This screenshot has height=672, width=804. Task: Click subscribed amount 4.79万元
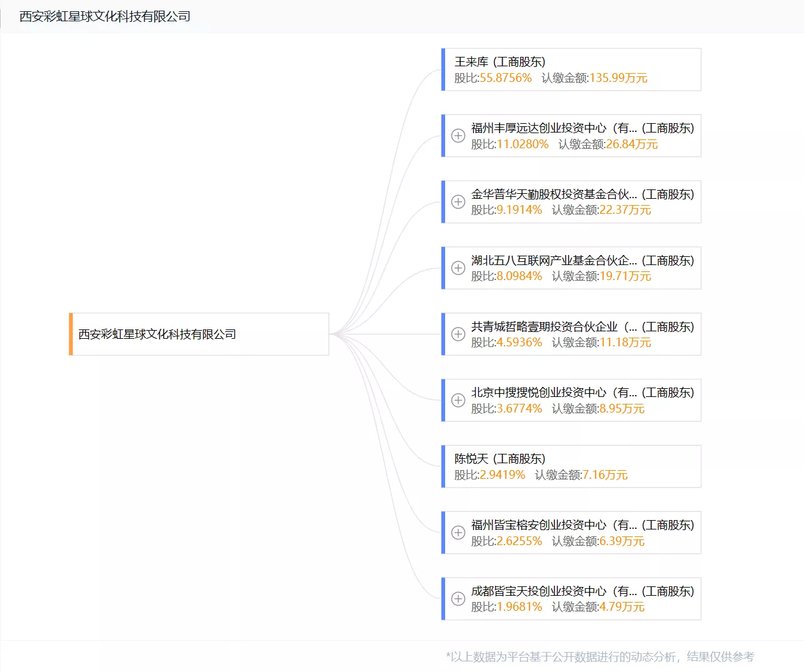[x=622, y=607]
